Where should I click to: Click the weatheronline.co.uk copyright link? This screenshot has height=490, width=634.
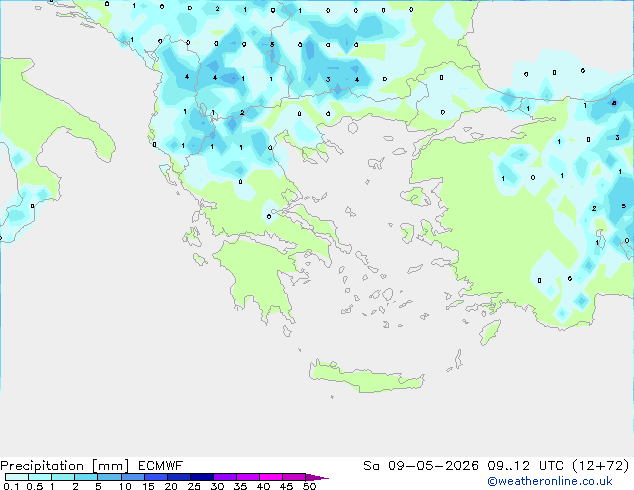[x=550, y=481]
